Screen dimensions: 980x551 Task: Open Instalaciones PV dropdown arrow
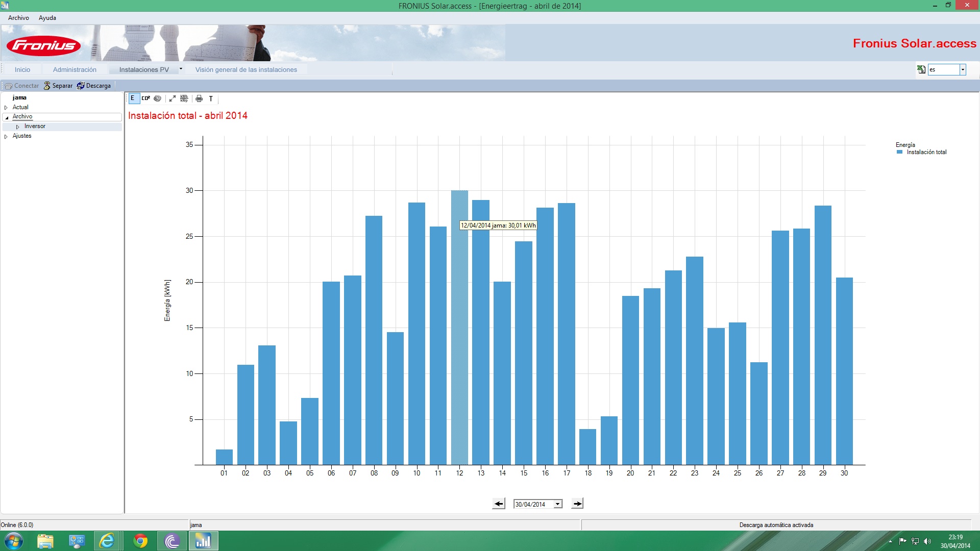click(x=181, y=69)
